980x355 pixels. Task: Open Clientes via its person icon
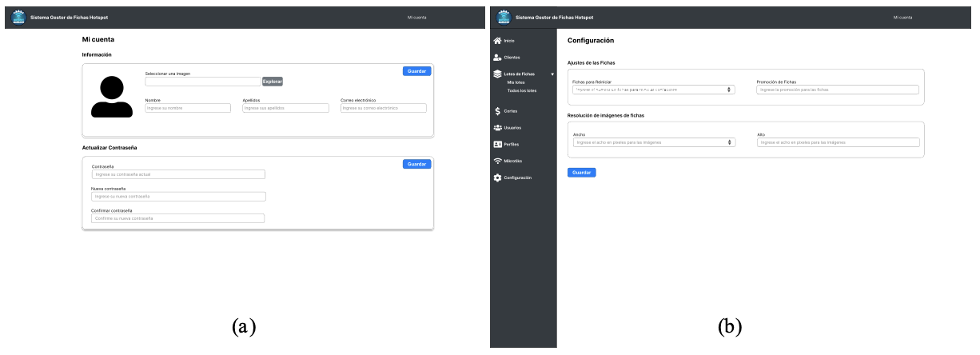tap(497, 57)
